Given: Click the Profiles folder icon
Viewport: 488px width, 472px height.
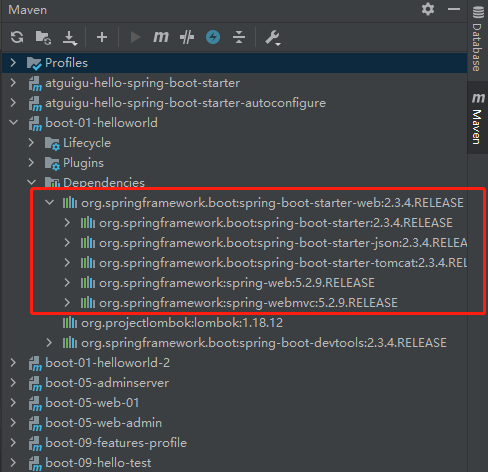Looking at the screenshot, I should coord(34,63).
